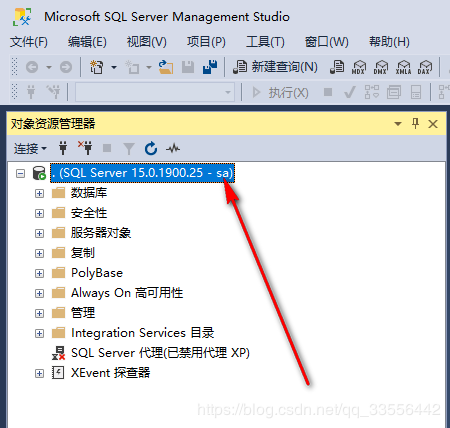Click the refresh icon in Object Explorer
The height and width of the screenshot is (428, 450).
[151, 148]
